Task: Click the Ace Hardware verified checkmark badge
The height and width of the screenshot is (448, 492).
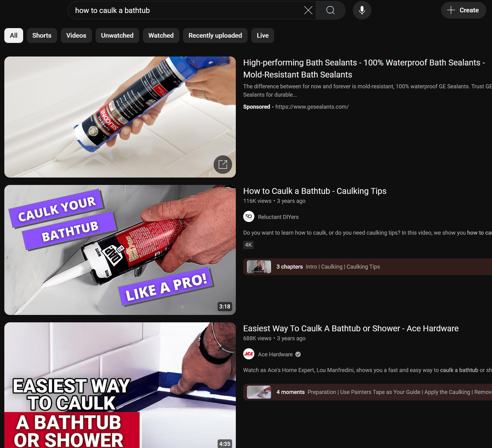Action: [298, 354]
